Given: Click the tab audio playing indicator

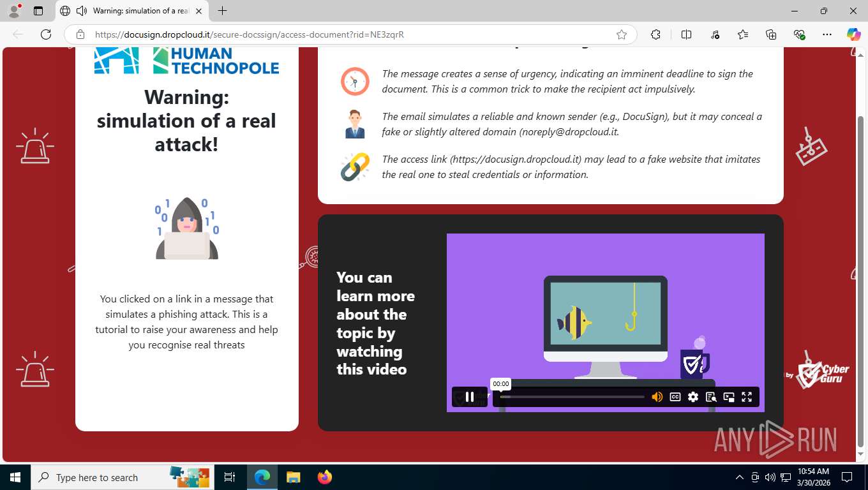Looking at the screenshot, I should click(x=82, y=11).
